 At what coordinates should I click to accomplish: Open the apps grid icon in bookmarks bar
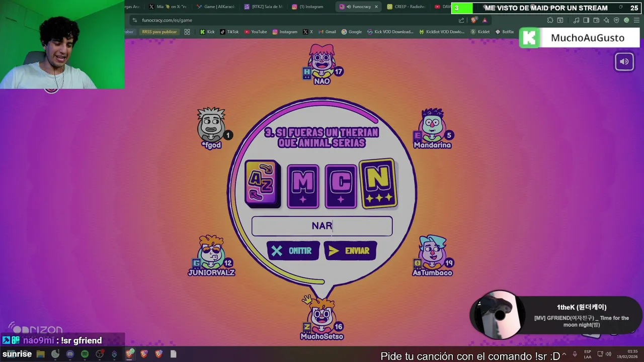pyautogui.click(x=187, y=32)
